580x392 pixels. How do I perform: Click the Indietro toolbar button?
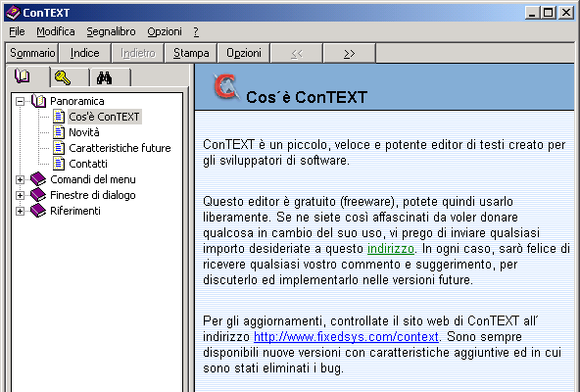click(x=137, y=53)
